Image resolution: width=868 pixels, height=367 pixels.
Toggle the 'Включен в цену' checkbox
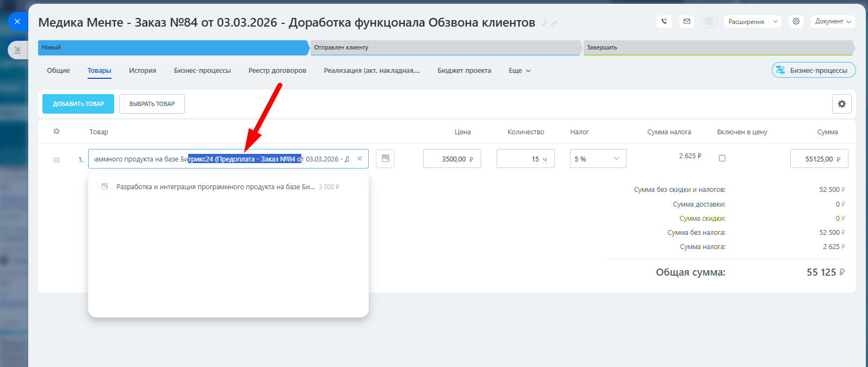pos(722,158)
